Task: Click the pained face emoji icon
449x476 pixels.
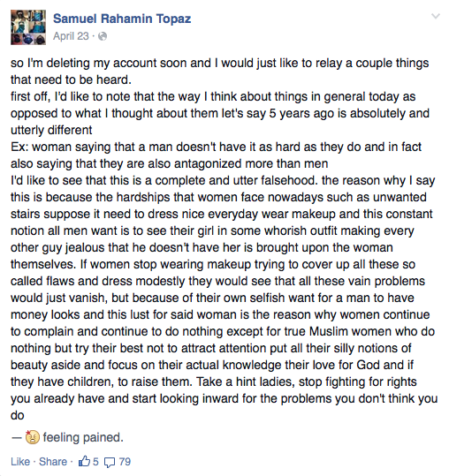Action: click(x=32, y=437)
